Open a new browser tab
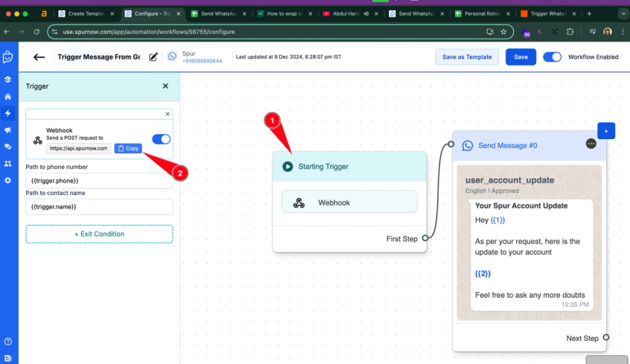630x364 pixels. (x=589, y=13)
